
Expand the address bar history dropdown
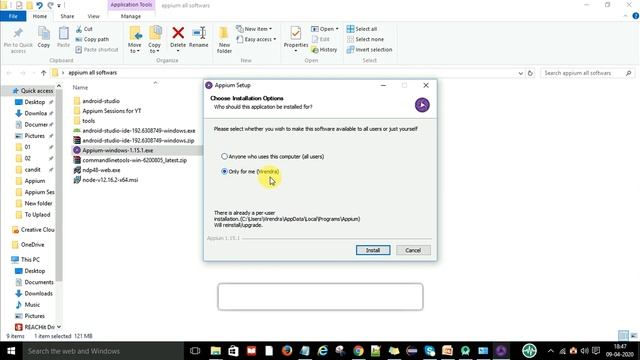pos(520,73)
